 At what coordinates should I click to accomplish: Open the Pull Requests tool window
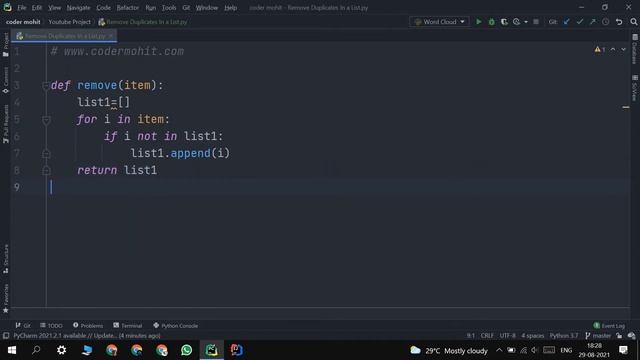click(5, 124)
